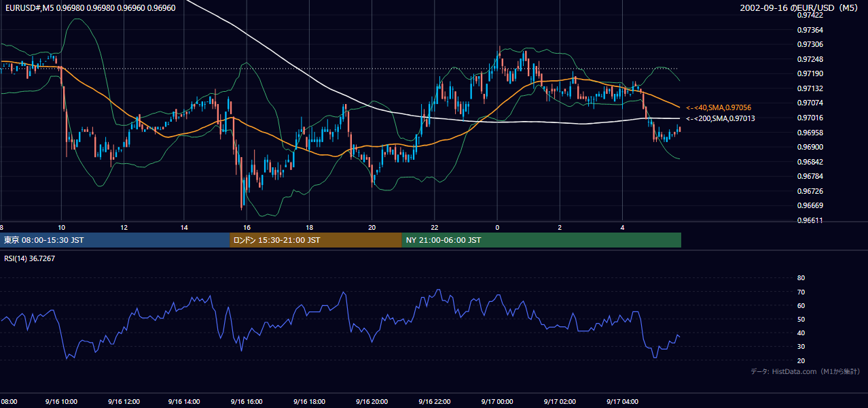Image resolution: width=868 pixels, height=408 pixels.
Task: Click the 9/16 12:00 bottom time label
Action: click(122, 402)
